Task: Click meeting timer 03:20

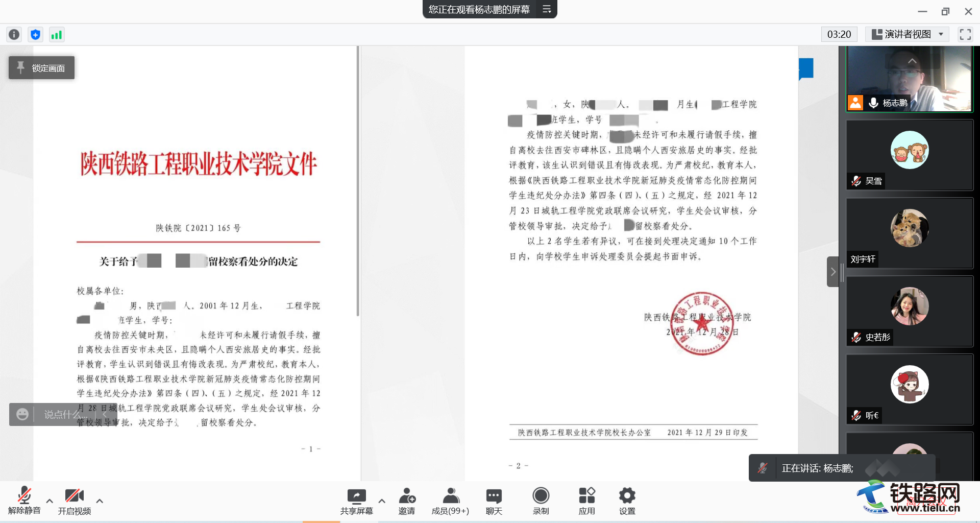Action: point(839,34)
